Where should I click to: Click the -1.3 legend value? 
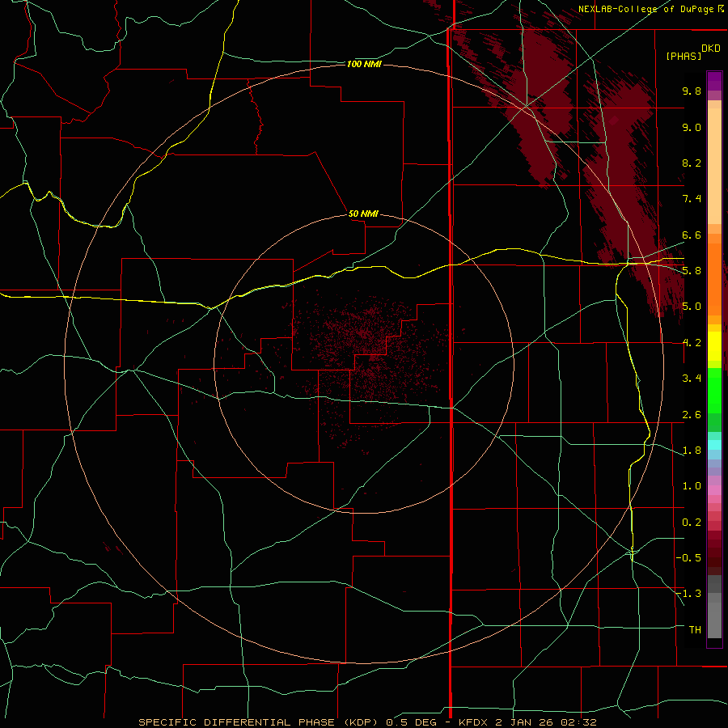(688, 594)
